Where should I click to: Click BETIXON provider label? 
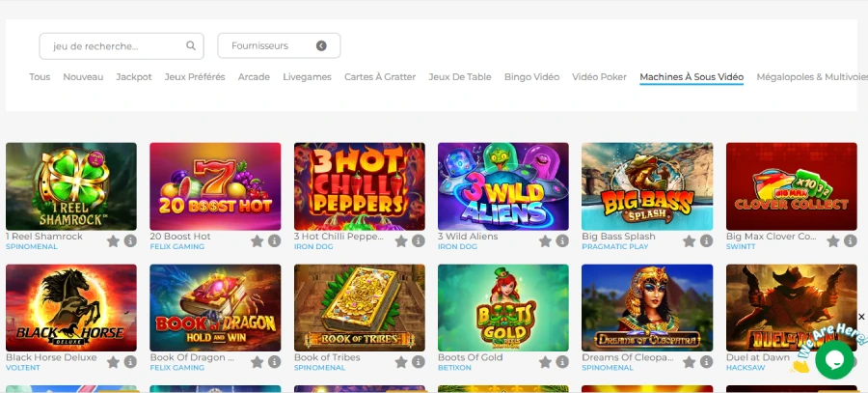pyautogui.click(x=454, y=368)
